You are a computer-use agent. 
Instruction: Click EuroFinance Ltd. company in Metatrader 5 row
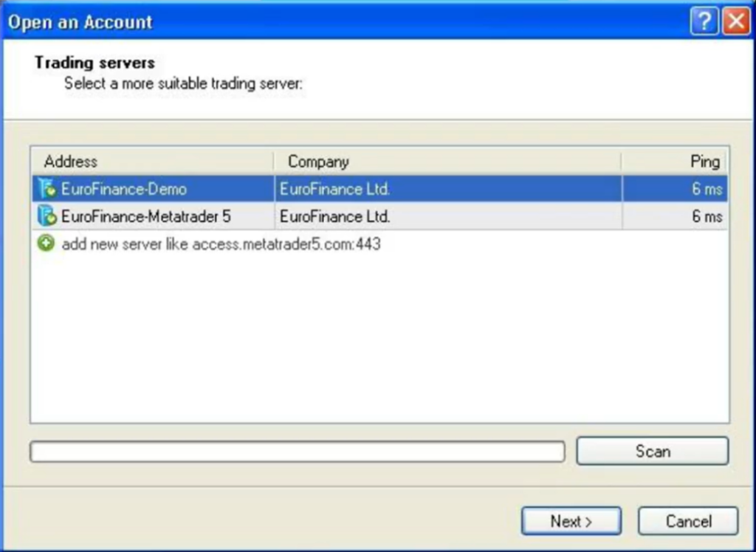pyautogui.click(x=334, y=216)
